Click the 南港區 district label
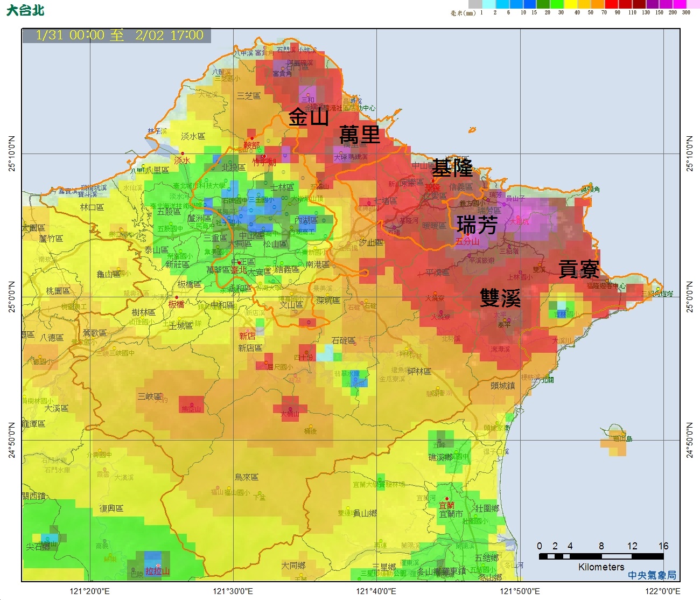 (x=317, y=264)
